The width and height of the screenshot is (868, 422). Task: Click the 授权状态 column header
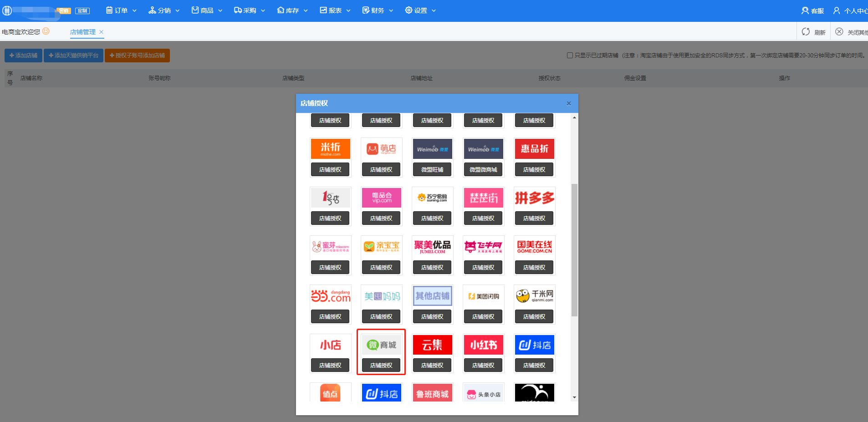click(549, 78)
